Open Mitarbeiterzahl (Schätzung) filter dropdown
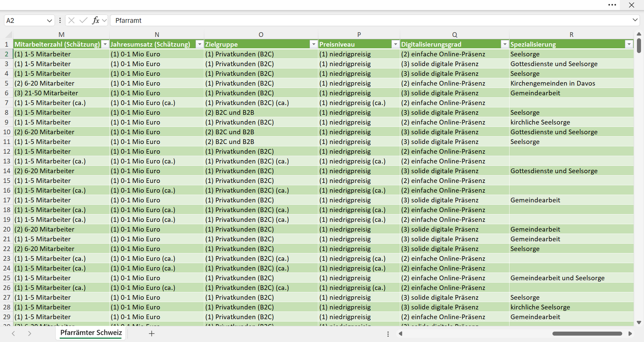Viewport: 644px width, 342px height. coord(105,44)
